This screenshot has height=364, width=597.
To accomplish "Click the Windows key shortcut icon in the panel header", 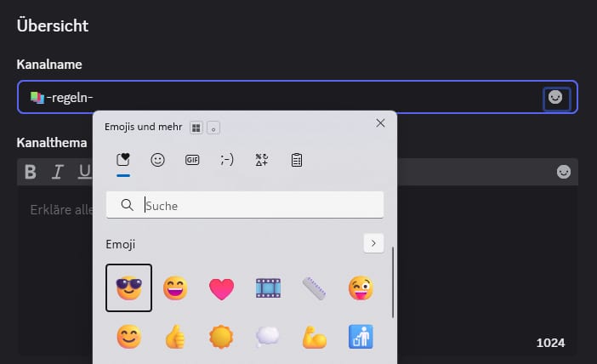I will click(196, 128).
